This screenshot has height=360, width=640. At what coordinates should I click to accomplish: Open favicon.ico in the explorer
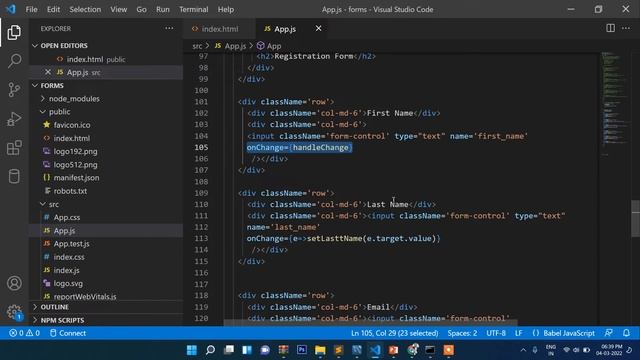point(72,125)
